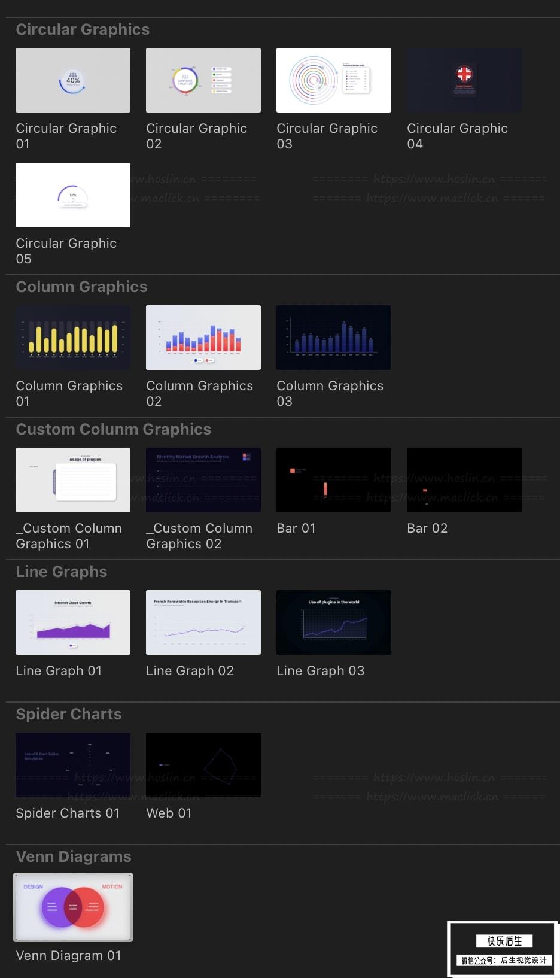The image size is (560, 978).
Task: Pick the Bar 02 thumbnail
Action: 464,480
